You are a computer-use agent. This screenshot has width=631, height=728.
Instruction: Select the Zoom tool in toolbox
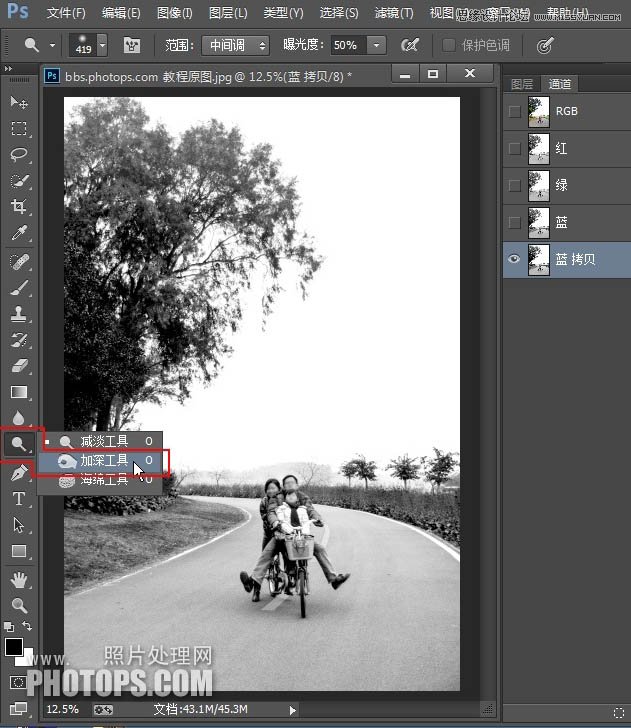(19, 605)
